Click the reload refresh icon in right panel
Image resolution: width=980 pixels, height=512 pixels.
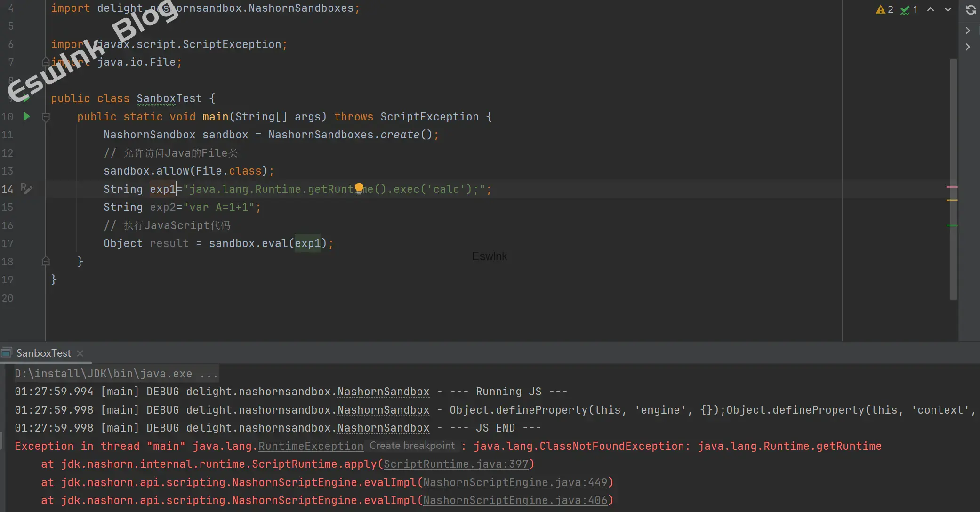click(971, 9)
